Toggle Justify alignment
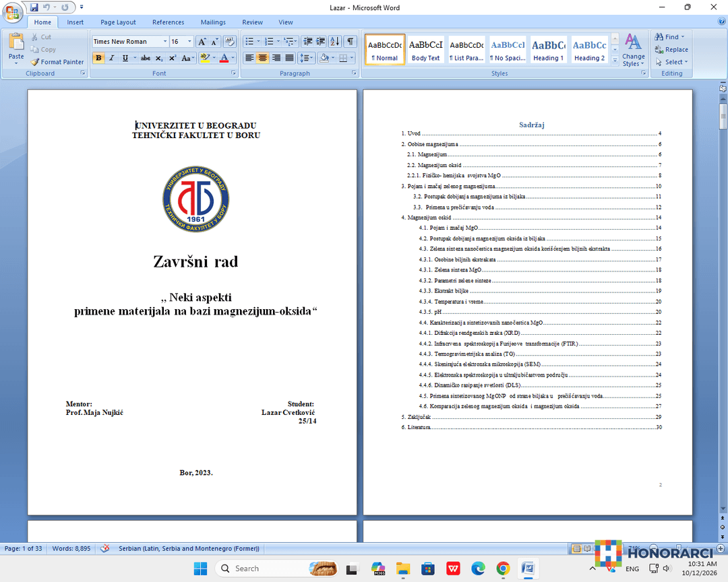Viewport: 728px width, 582px height. (289, 58)
